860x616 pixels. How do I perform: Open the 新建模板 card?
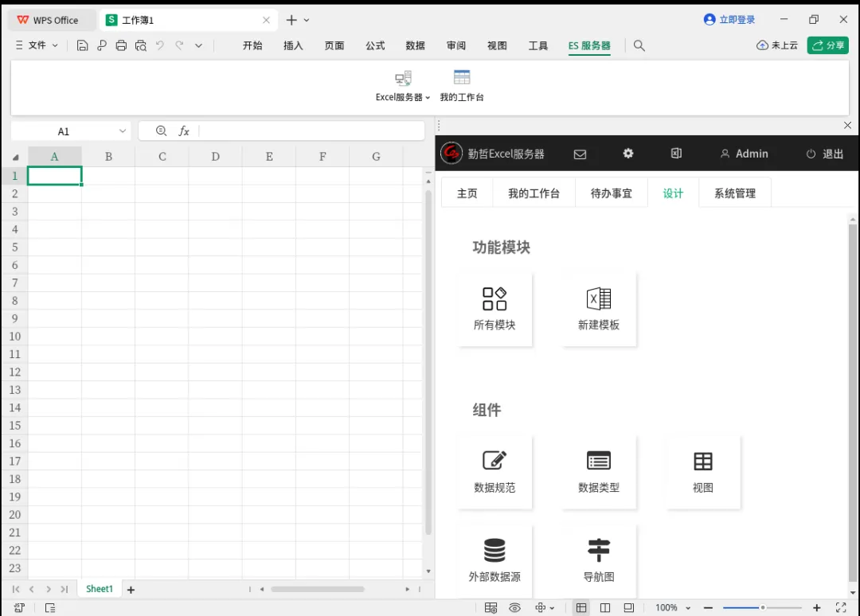coord(598,309)
